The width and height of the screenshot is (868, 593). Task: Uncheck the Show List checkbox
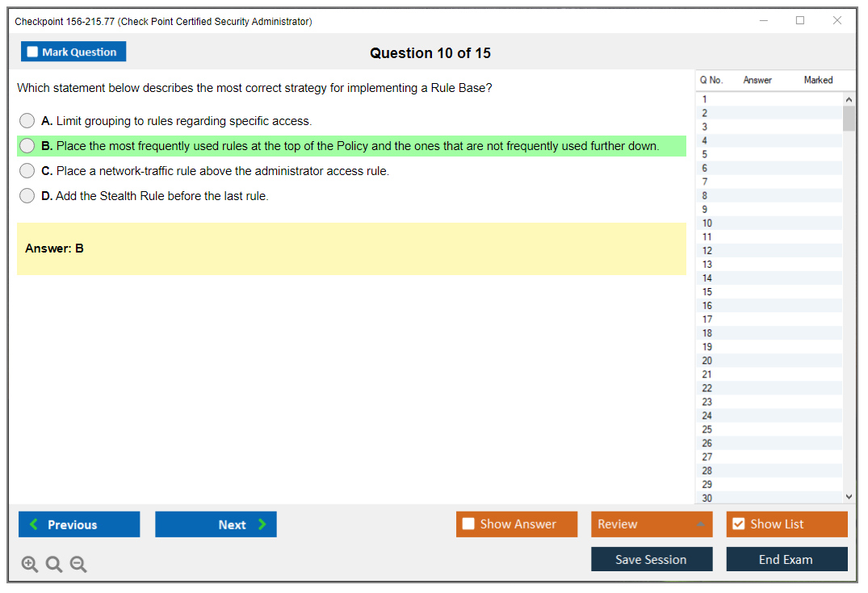738,524
